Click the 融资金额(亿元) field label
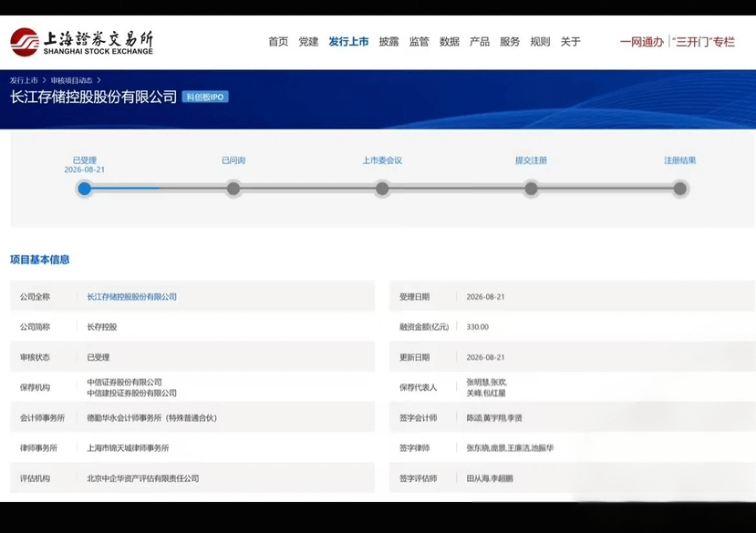Image resolution: width=756 pixels, height=533 pixels. tap(424, 327)
